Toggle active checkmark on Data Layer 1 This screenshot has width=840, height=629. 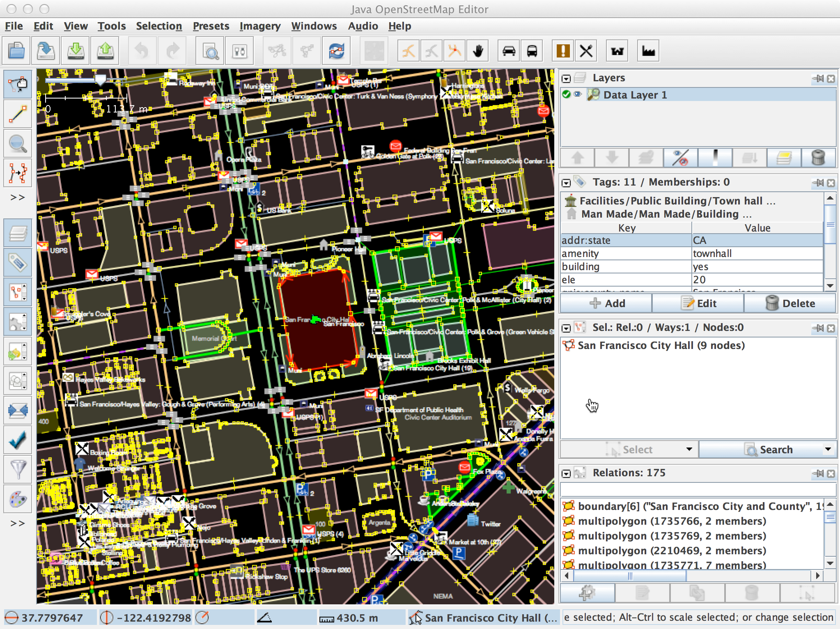[567, 95]
